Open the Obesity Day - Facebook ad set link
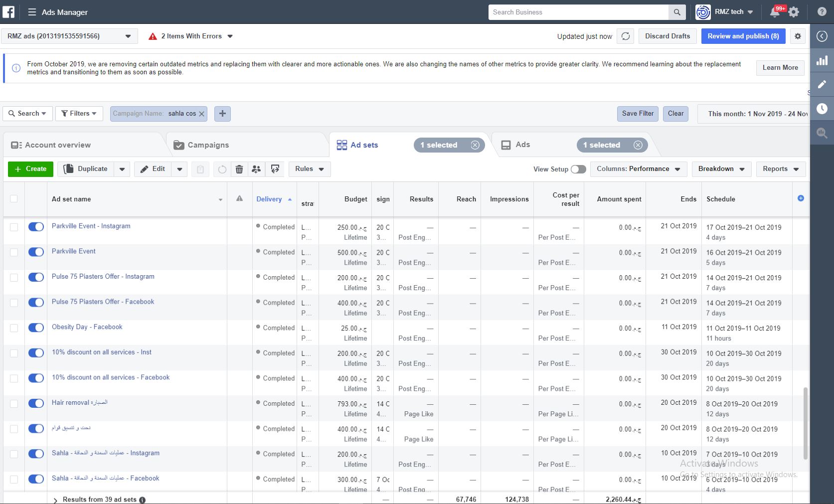The height and width of the screenshot is (504, 834). click(x=87, y=327)
